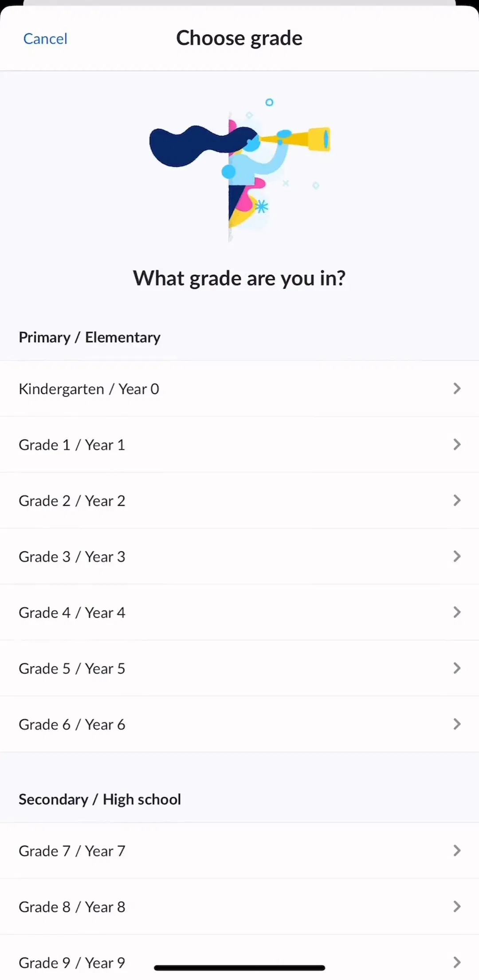Choose Grade 1 / Year 1

(239, 445)
